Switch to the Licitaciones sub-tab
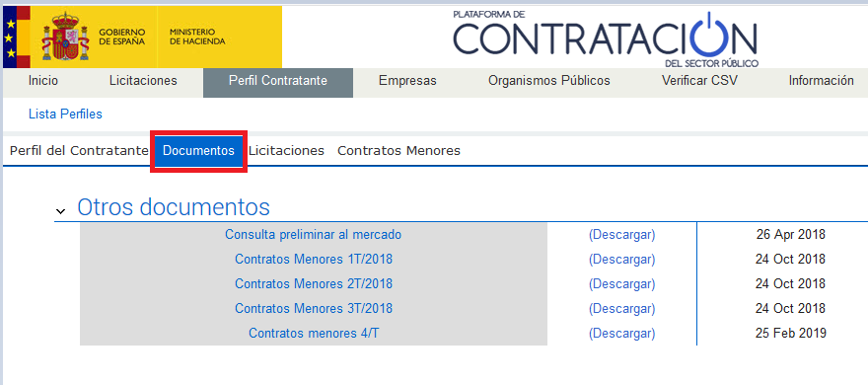This screenshot has height=385, width=868. pos(286,151)
